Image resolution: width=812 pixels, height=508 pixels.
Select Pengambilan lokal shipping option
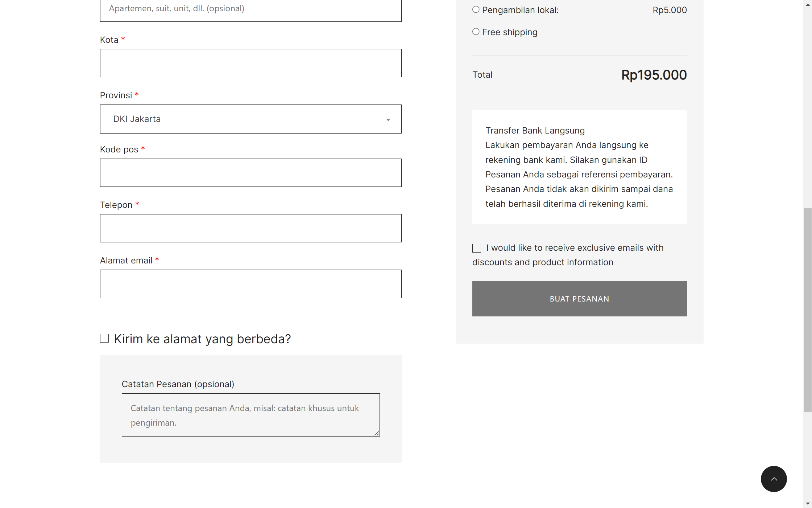(x=476, y=10)
